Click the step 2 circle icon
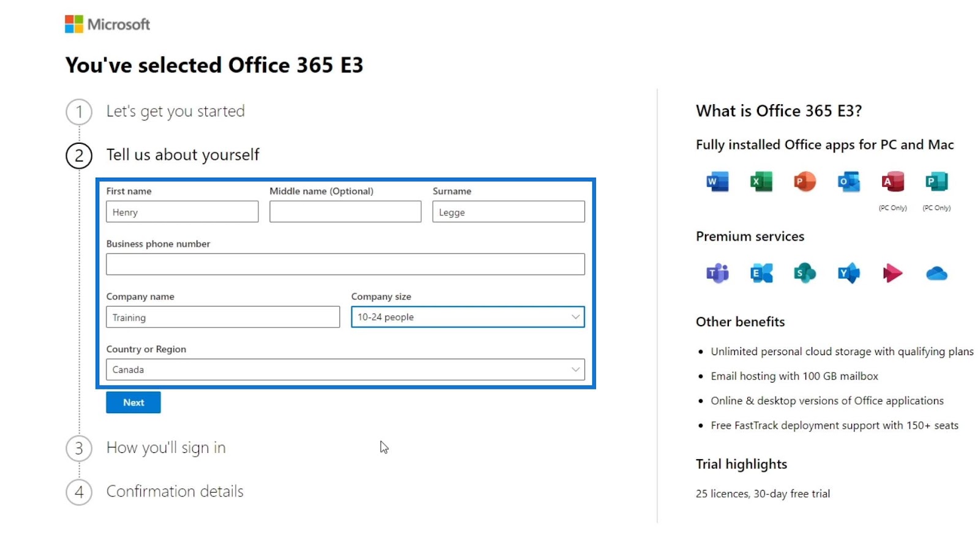 tap(79, 156)
